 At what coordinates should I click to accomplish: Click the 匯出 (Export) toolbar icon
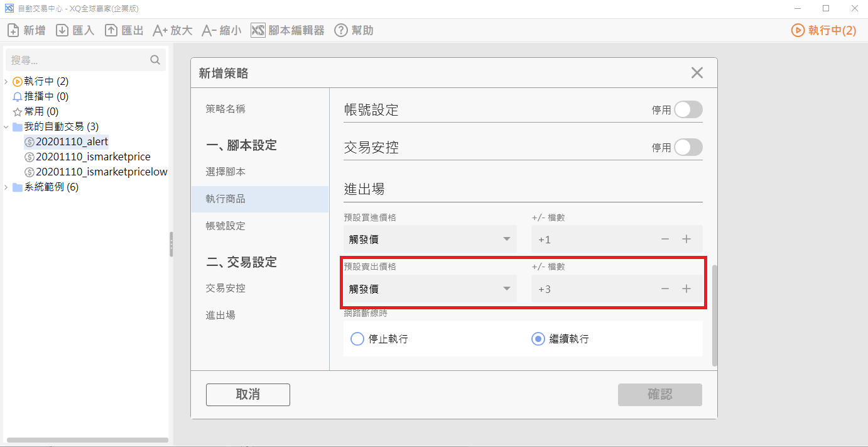[111, 30]
